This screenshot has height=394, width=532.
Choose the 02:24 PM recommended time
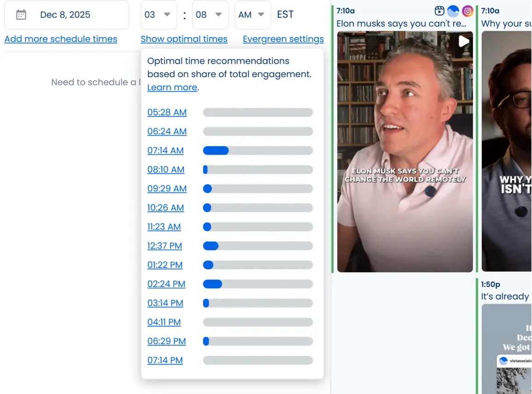(x=166, y=284)
